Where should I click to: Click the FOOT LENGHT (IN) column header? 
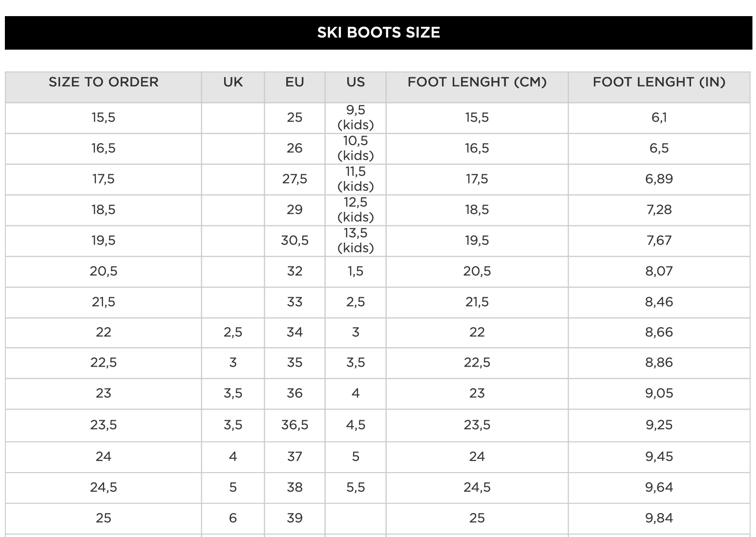[659, 82]
